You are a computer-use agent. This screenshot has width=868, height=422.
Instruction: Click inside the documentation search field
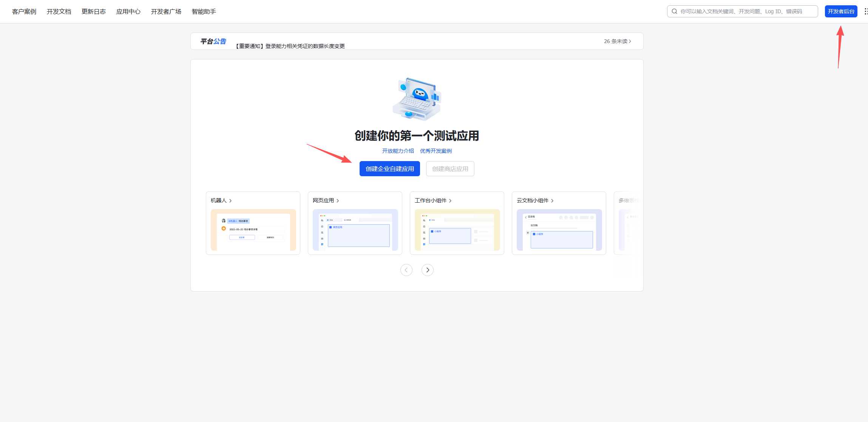(740, 11)
